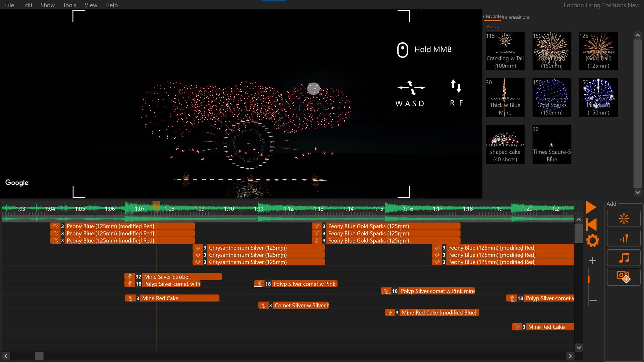Select Mine Red Cake [modified Blue] clip
Viewport: 644px width, 362px height.
(x=438, y=313)
